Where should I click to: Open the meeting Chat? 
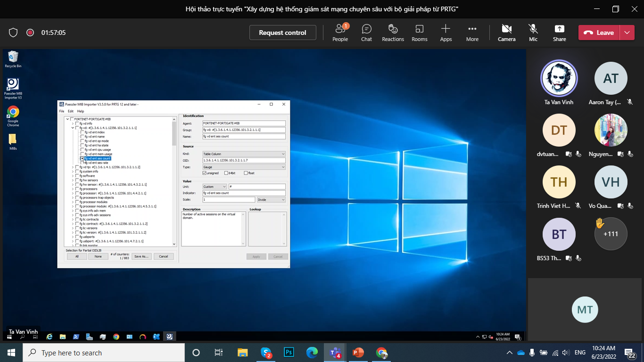pyautogui.click(x=366, y=33)
